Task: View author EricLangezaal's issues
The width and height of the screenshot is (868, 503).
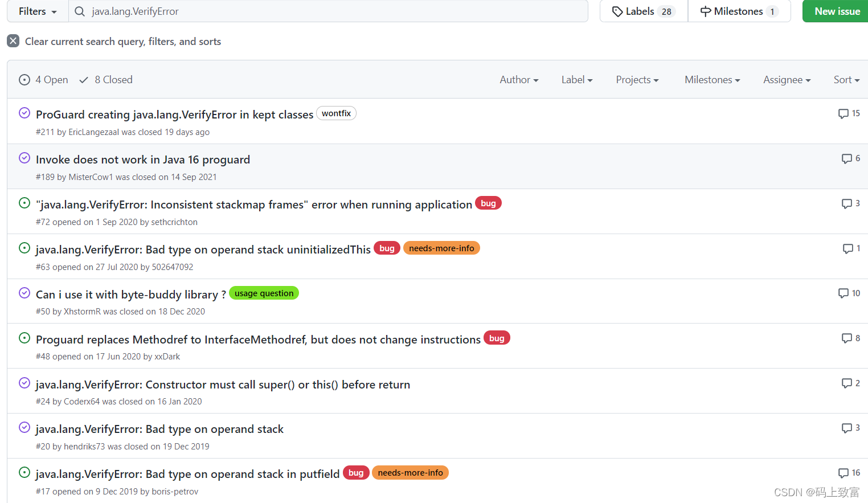Action: point(93,132)
